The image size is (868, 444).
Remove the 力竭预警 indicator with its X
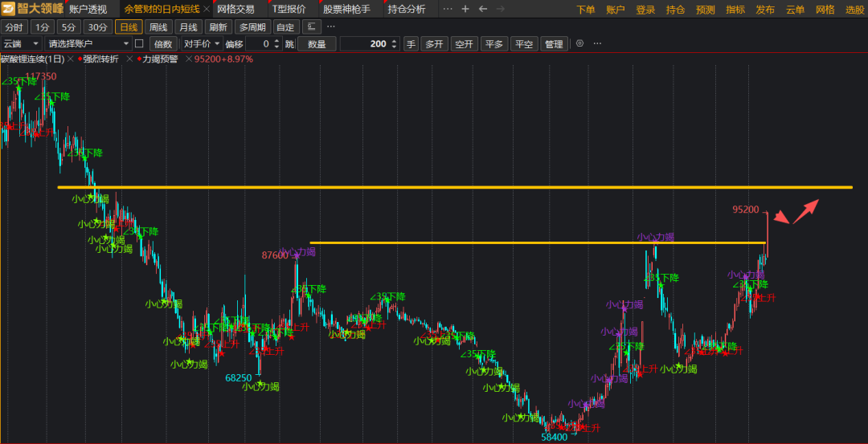[188, 59]
